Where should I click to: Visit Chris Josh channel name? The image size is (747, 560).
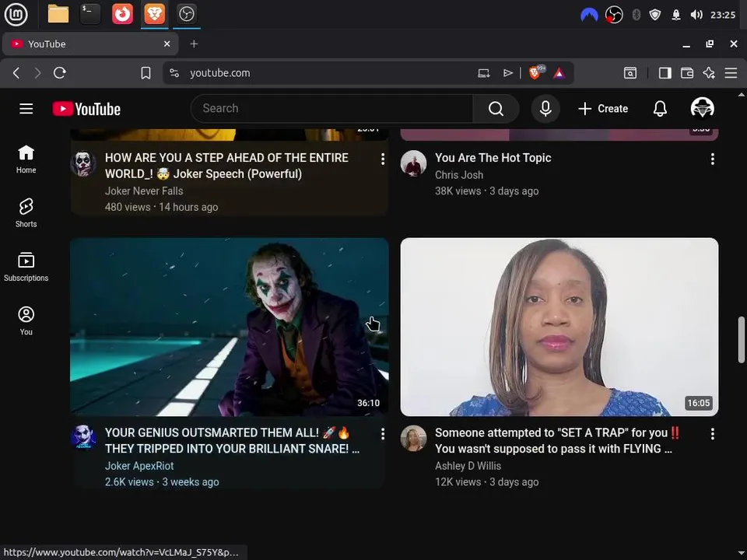pos(459,175)
